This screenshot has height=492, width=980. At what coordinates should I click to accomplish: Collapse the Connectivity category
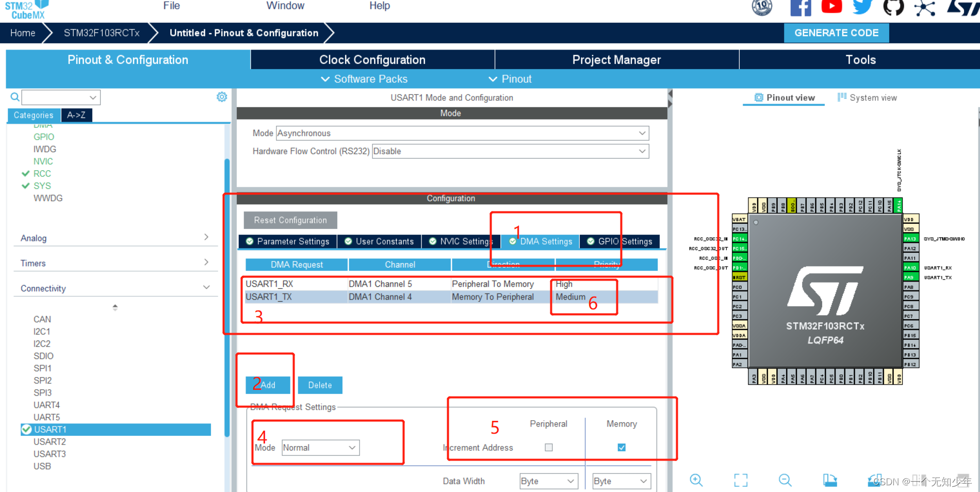point(115,288)
